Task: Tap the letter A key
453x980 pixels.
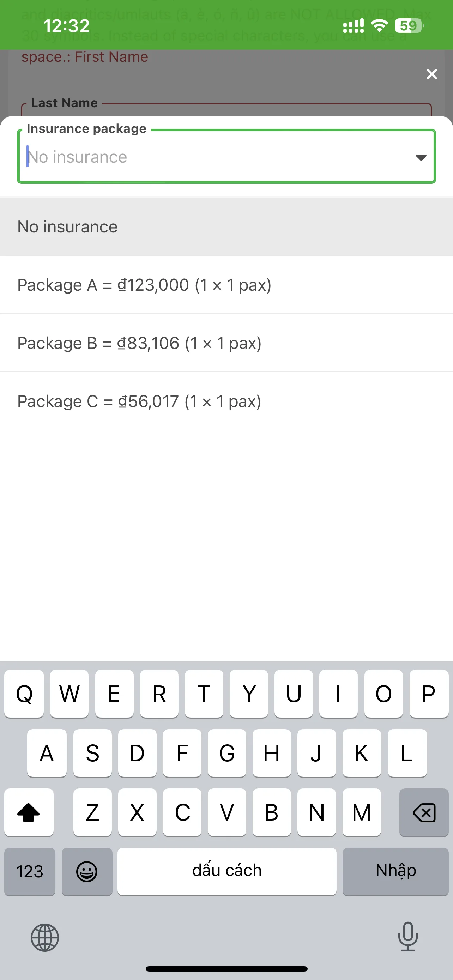Action: point(47,753)
